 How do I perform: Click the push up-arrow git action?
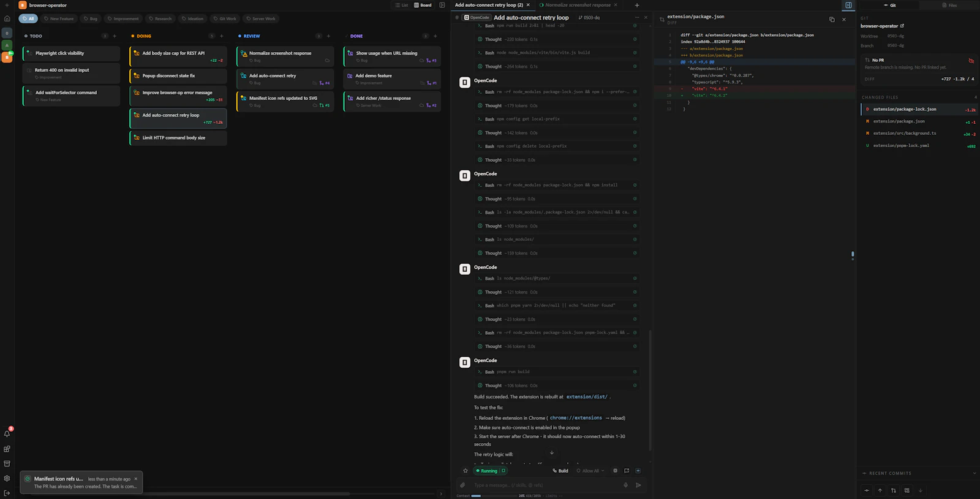click(880, 490)
